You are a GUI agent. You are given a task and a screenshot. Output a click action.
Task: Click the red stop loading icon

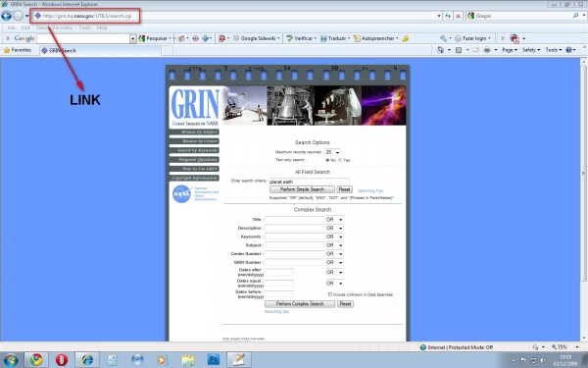(x=458, y=16)
